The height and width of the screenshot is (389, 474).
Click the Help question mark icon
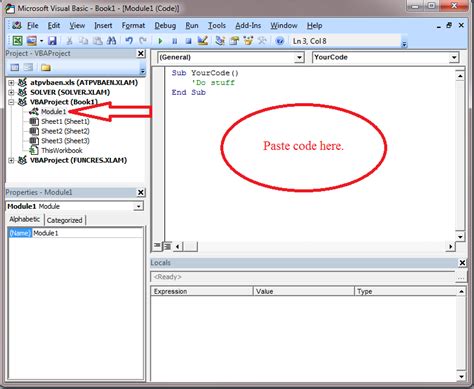[x=280, y=41]
